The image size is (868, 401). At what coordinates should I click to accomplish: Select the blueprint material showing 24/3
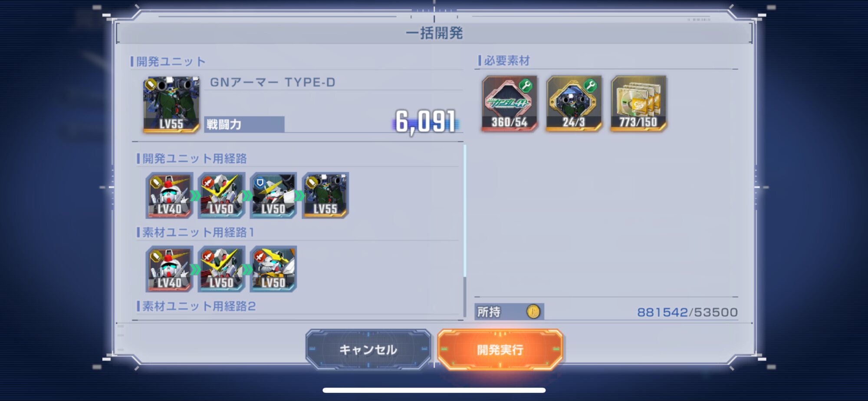(x=574, y=103)
